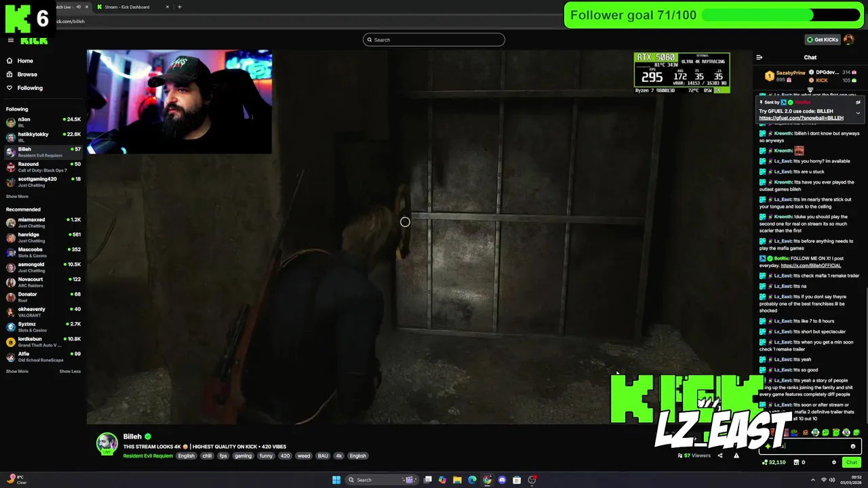Open KICKs balance showing 32,110
This screenshot has height=488, width=868.
click(x=774, y=462)
